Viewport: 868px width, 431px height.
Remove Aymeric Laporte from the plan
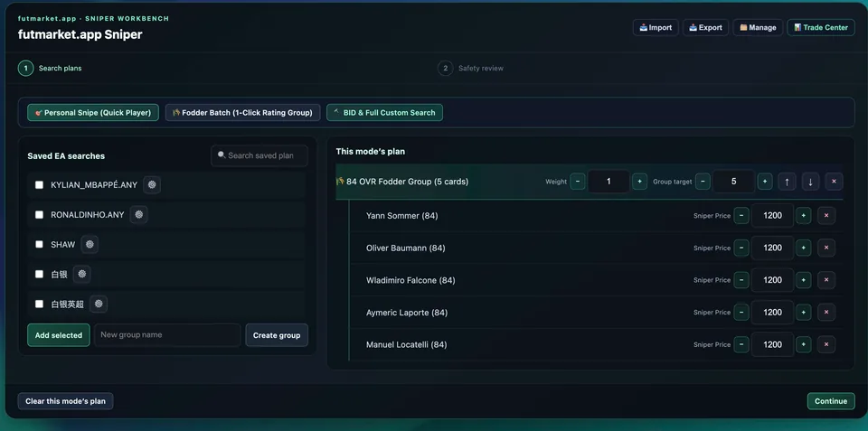pyautogui.click(x=826, y=313)
